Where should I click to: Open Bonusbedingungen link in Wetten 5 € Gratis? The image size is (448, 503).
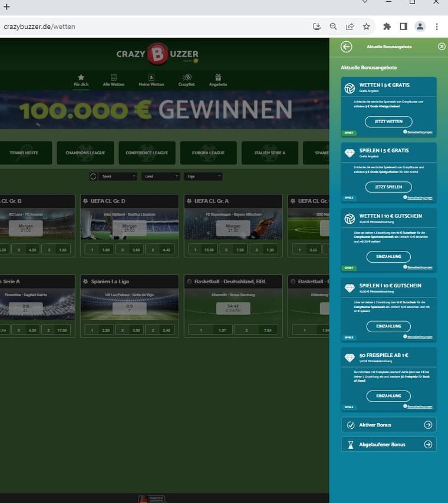(420, 132)
